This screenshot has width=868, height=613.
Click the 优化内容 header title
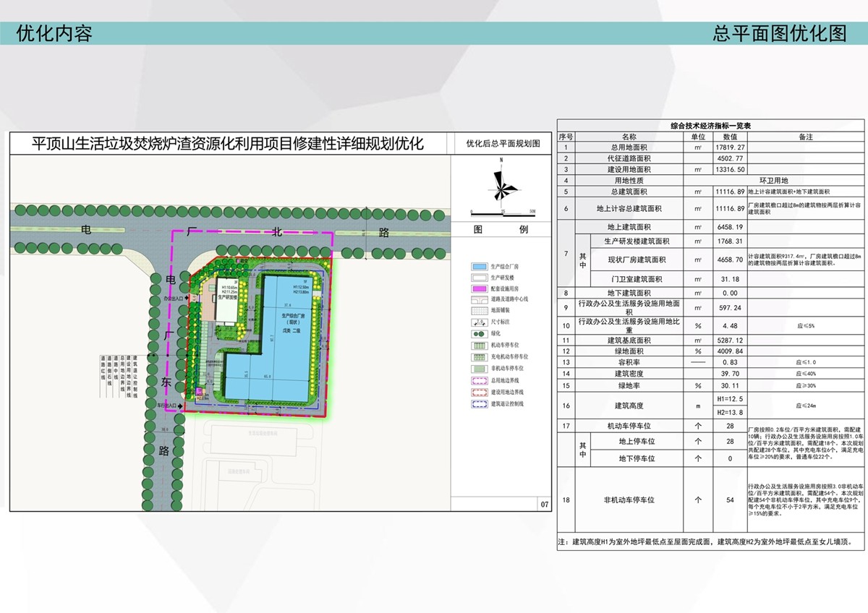pos(54,33)
